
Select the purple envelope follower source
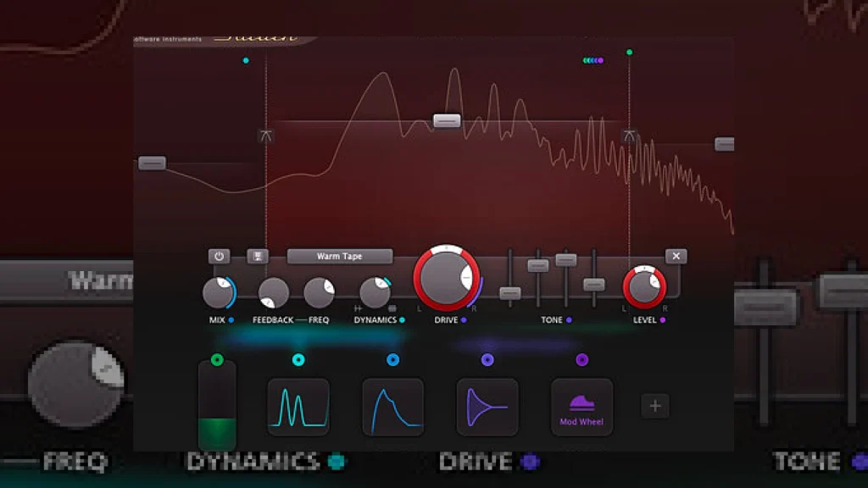tap(487, 408)
